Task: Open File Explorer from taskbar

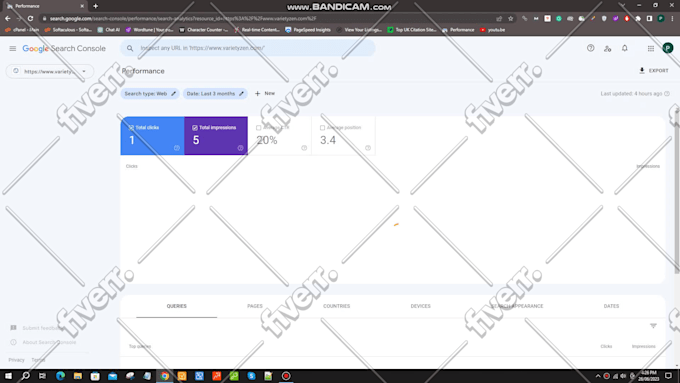Action: tap(78, 376)
